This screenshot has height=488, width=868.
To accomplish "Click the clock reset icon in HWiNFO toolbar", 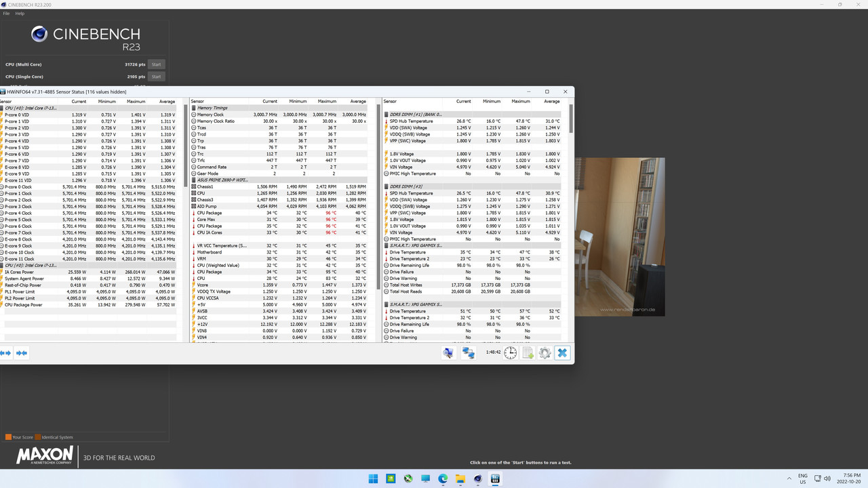I will click(x=510, y=352).
